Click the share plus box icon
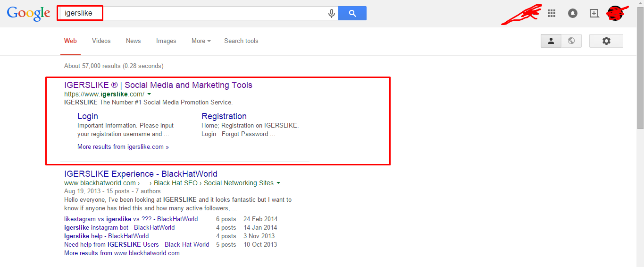Screen dimensions: 644x267 coord(594,13)
